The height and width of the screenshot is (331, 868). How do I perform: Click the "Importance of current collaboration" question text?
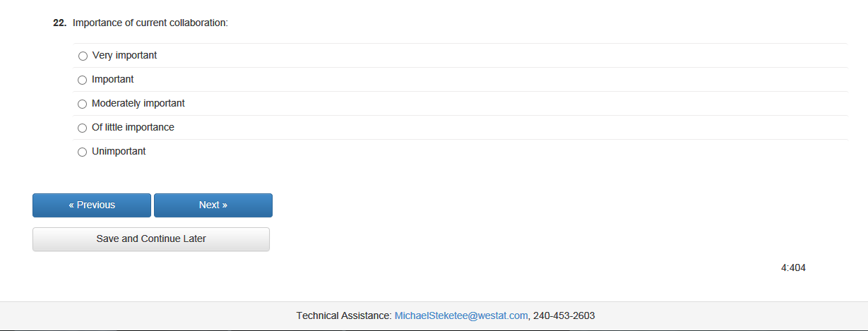150,23
